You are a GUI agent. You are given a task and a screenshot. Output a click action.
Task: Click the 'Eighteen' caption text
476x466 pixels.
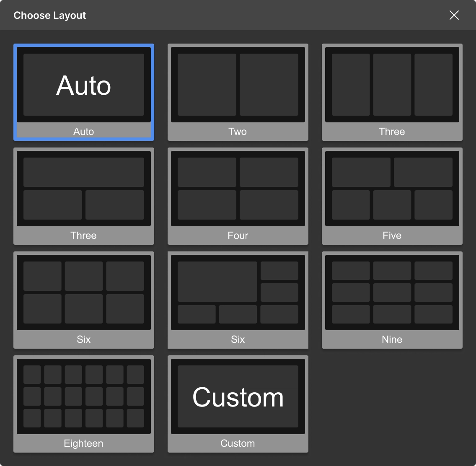tap(83, 443)
